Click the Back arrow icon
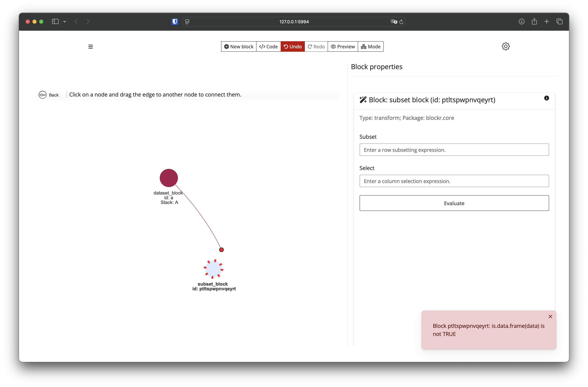The width and height of the screenshot is (588, 387). [x=42, y=95]
